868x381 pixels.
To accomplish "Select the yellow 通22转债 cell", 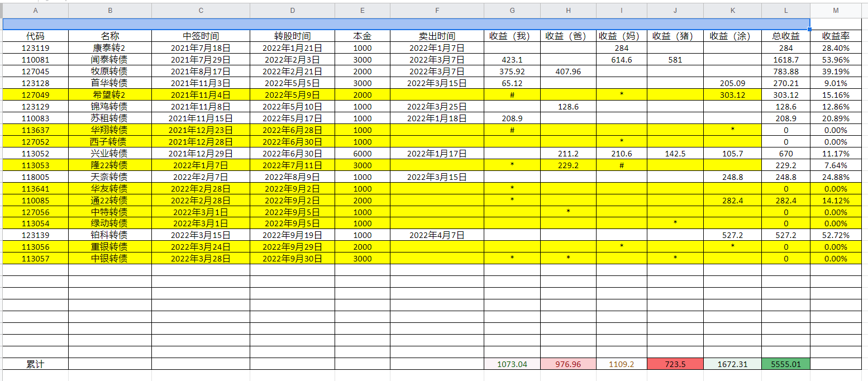I will pyautogui.click(x=110, y=201).
